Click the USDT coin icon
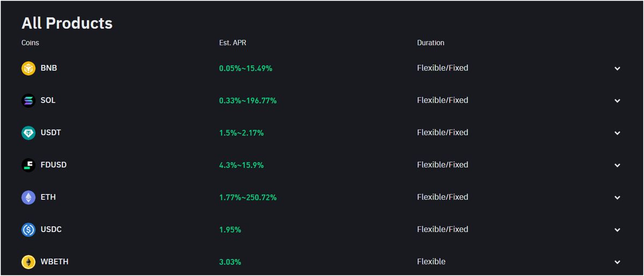 tap(28, 133)
